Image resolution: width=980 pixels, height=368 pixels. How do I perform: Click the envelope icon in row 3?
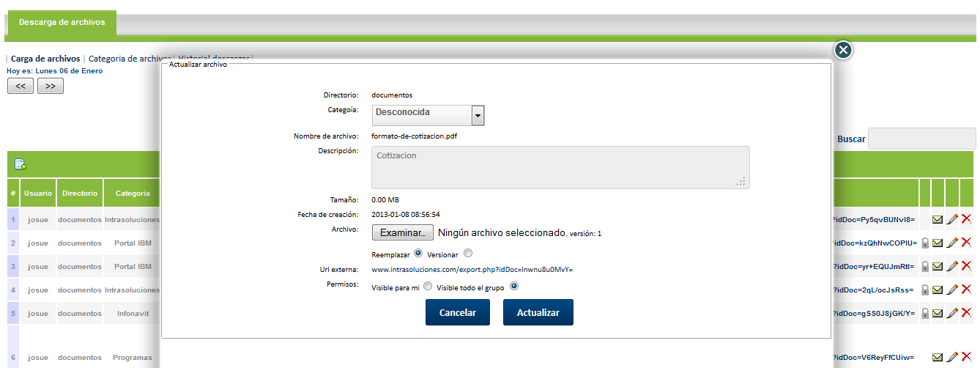[938, 266]
